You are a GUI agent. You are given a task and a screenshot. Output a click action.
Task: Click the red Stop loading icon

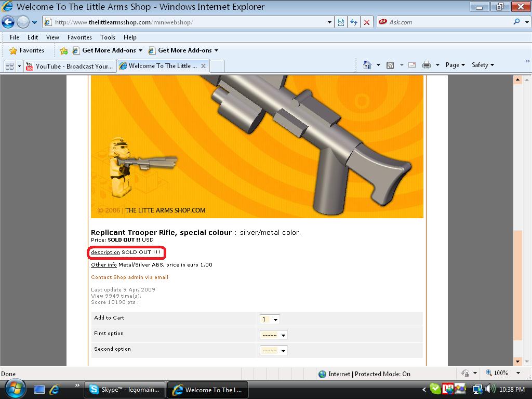[x=367, y=22]
